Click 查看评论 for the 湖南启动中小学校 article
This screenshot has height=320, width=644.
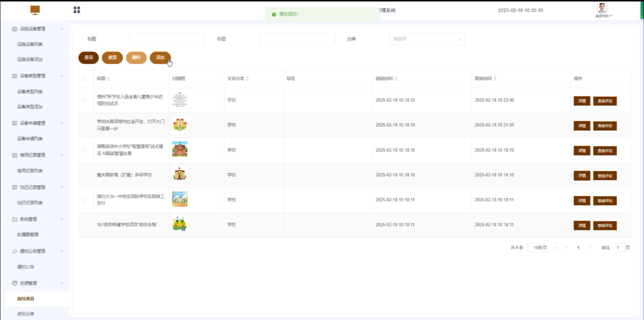tap(605, 151)
